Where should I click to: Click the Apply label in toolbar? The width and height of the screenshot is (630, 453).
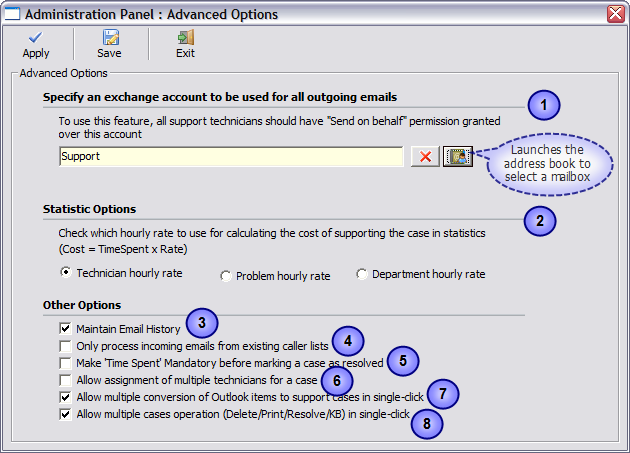[x=36, y=53]
